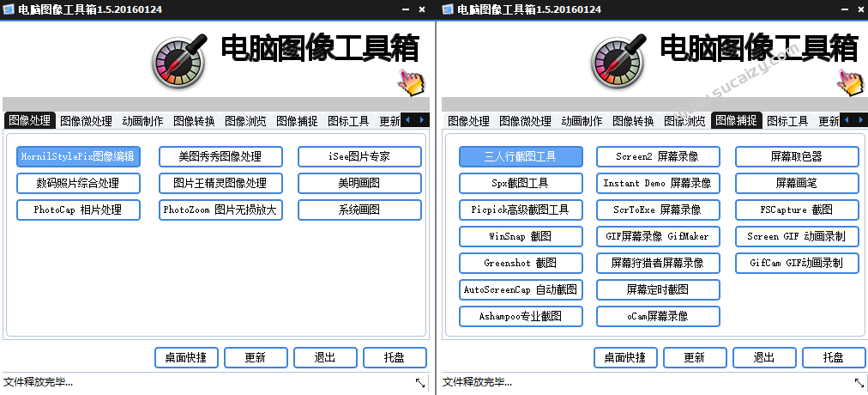Launch PhotoZoom 图片无损放大
Screen dimensions: 868x395
coord(220,210)
